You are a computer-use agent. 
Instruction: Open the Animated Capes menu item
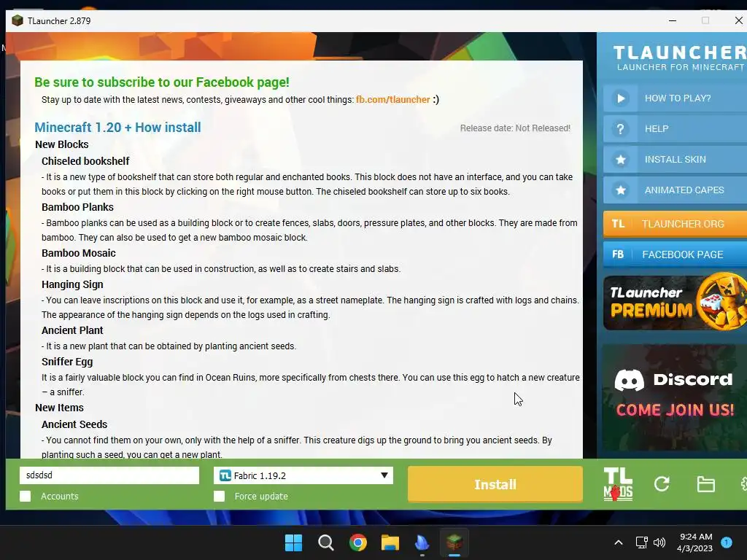(x=675, y=190)
